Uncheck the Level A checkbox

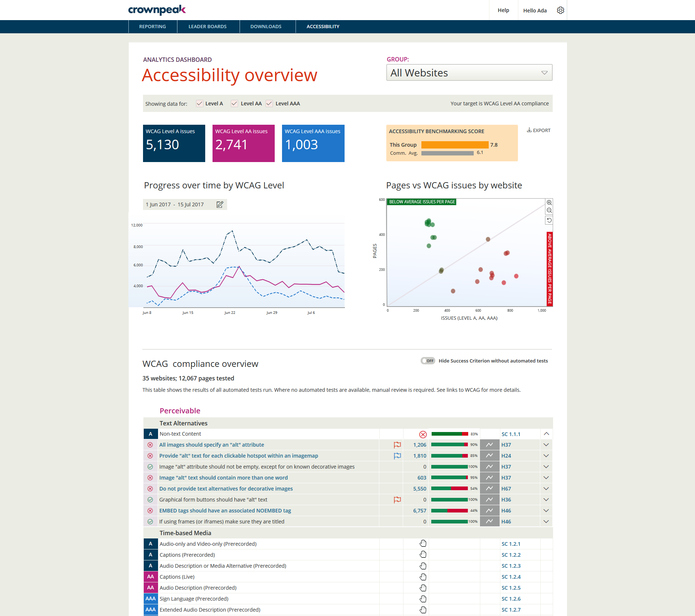200,104
